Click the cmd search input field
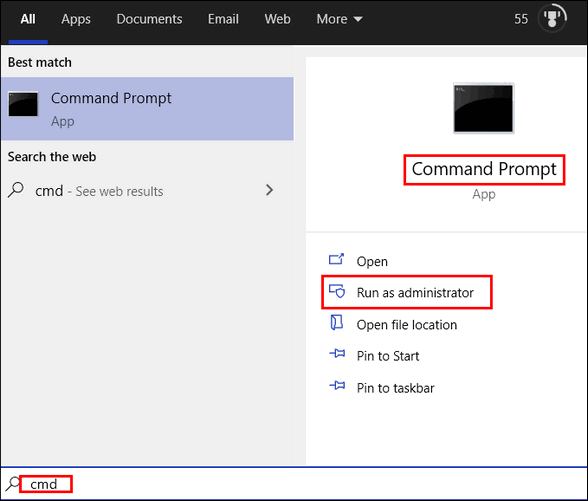This screenshot has height=501, width=588. pyautogui.click(x=294, y=484)
